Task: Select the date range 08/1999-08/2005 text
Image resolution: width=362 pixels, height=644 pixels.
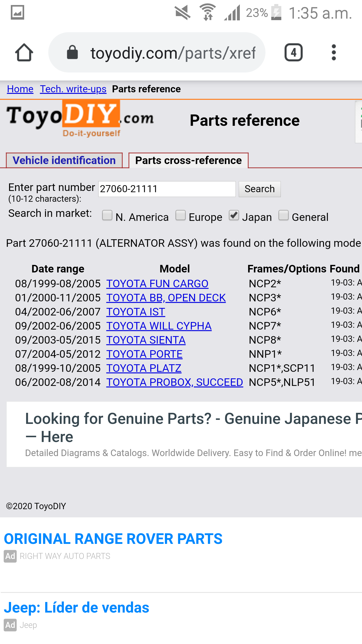Action: click(58, 284)
